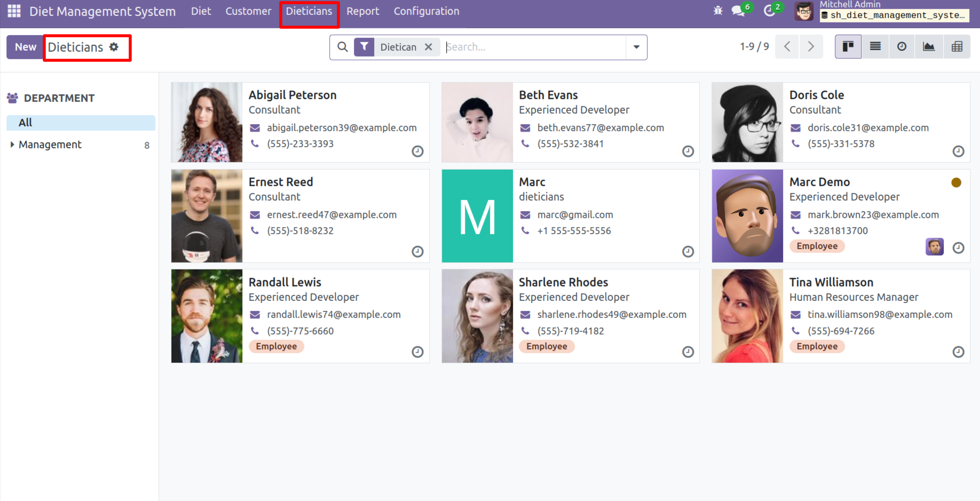Switch to pivot table view
The width and height of the screenshot is (980, 501).
click(957, 47)
